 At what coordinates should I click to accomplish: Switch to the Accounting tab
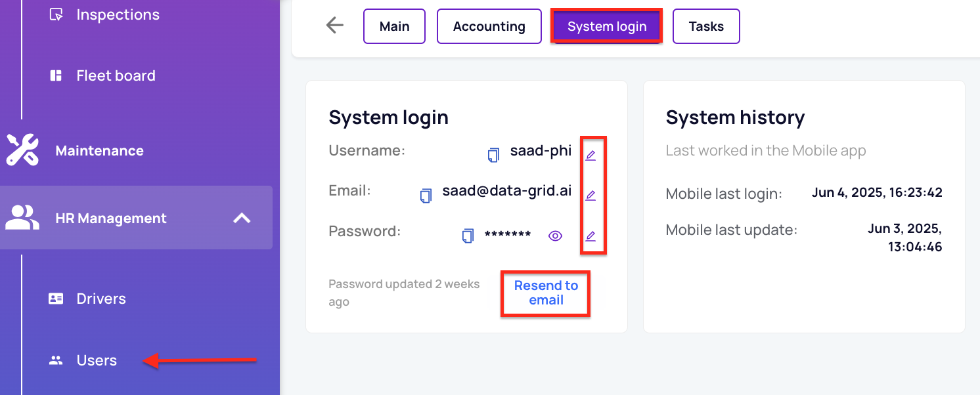click(x=489, y=26)
